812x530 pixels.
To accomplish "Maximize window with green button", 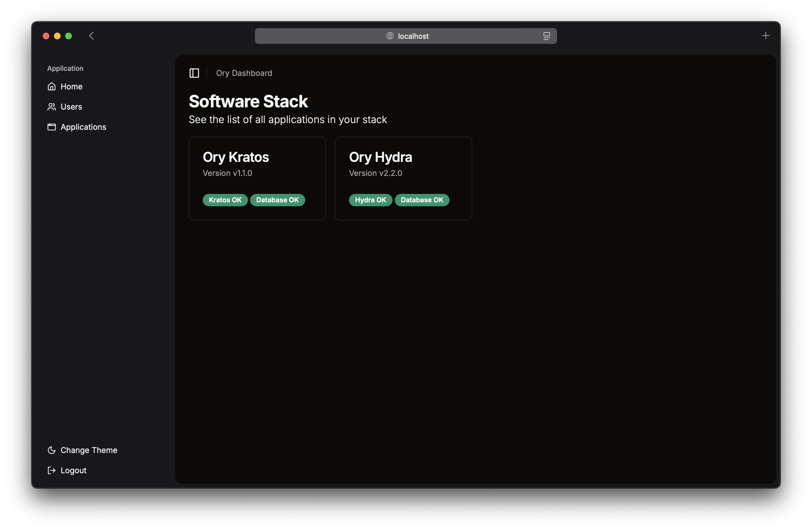I will coord(69,36).
